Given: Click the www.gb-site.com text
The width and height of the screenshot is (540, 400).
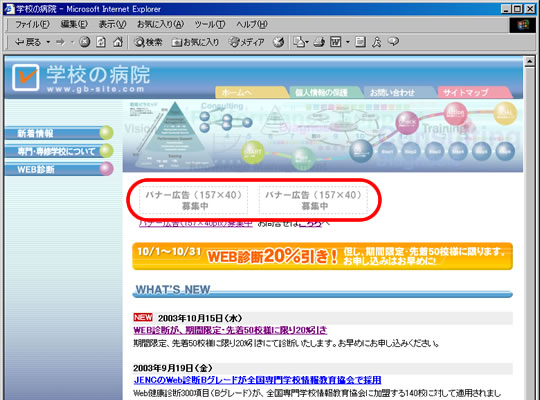Looking at the screenshot, I should [x=95, y=89].
